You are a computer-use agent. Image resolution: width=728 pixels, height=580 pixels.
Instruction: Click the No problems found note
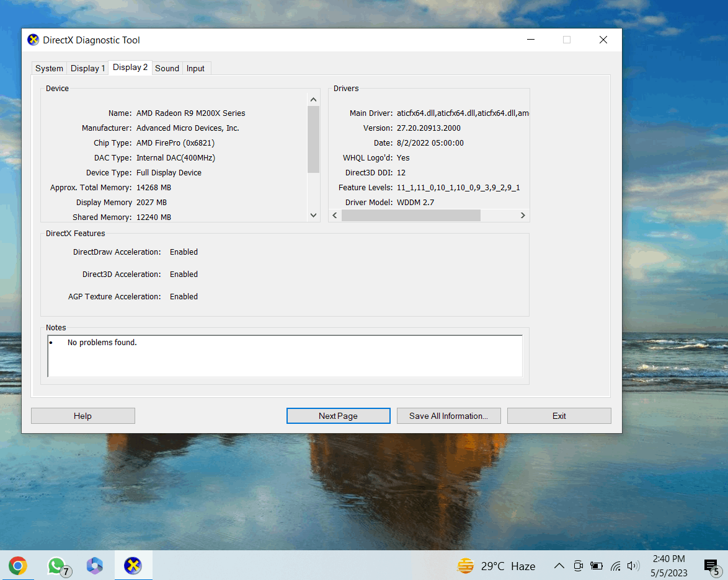(x=102, y=343)
